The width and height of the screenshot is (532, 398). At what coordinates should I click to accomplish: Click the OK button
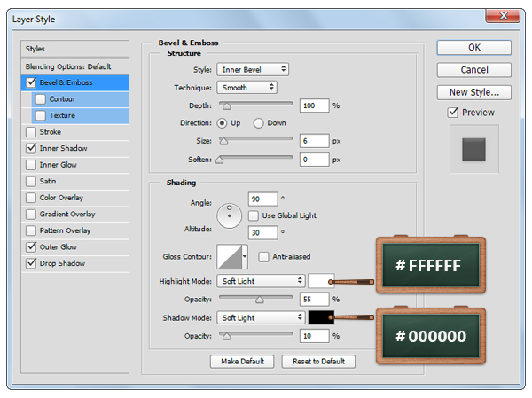473,48
